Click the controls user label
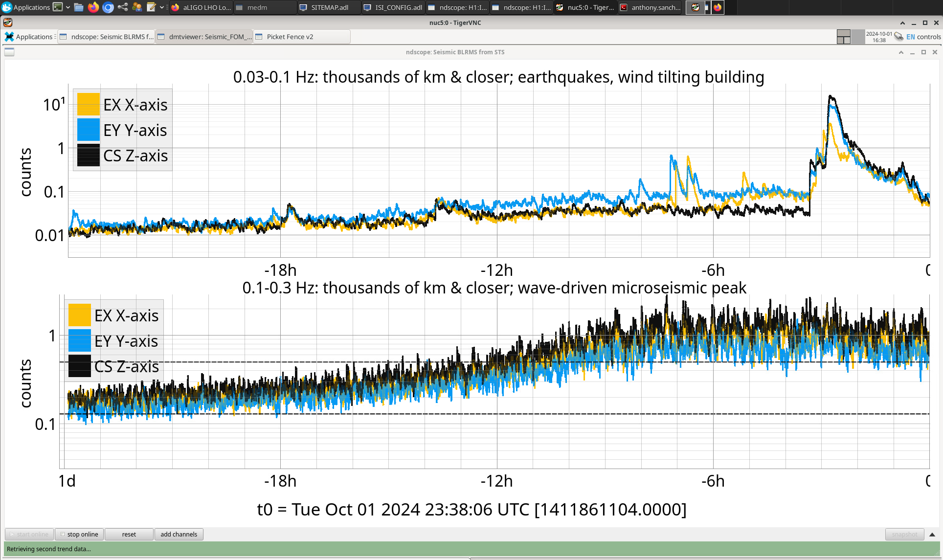 pos(929,37)
